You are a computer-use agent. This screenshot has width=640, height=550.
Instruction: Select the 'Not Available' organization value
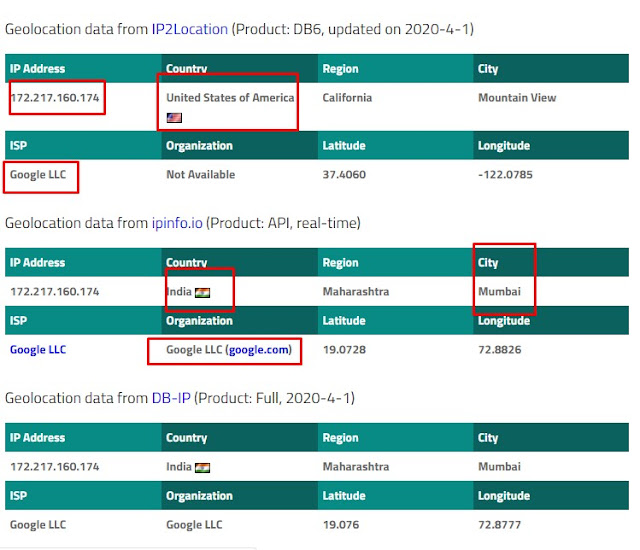(x=200, y=175)
